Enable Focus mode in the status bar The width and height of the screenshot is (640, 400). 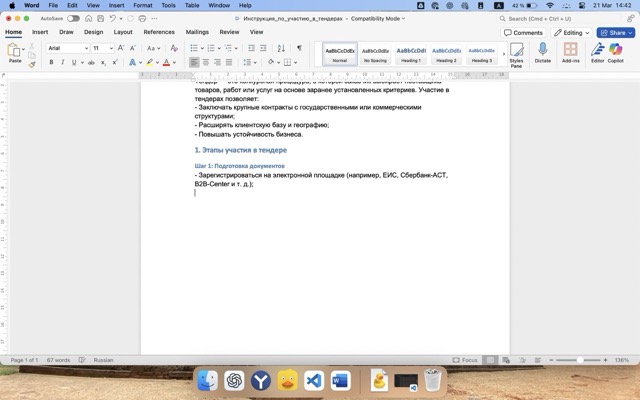pos(465,360)
